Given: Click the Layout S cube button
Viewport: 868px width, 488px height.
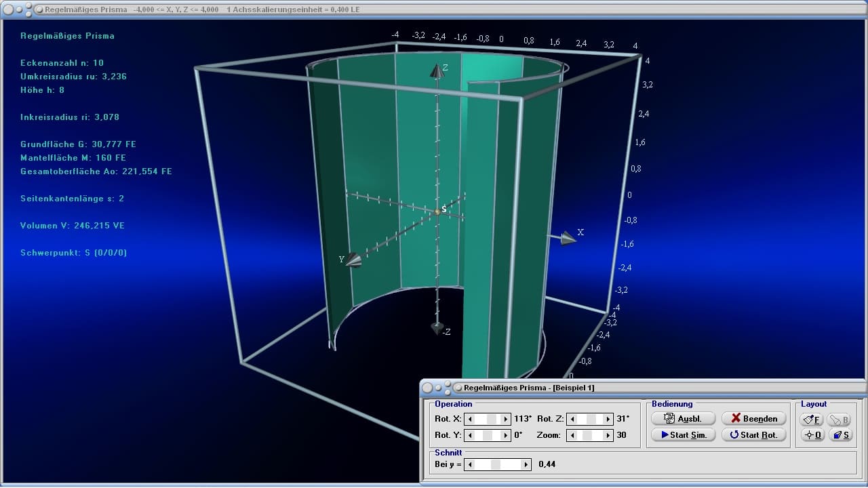Looking at the screenshot, I should click(840, 435).
